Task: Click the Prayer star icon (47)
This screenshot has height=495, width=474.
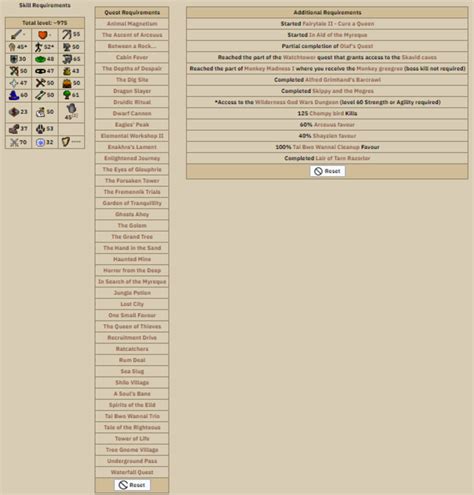Action: tap(14, 83)
